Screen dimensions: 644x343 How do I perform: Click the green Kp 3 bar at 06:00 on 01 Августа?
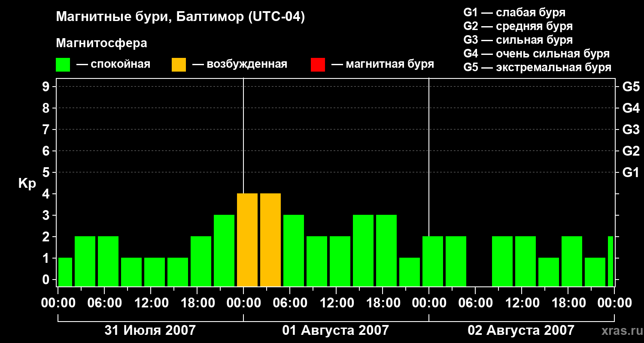point(294,250)
